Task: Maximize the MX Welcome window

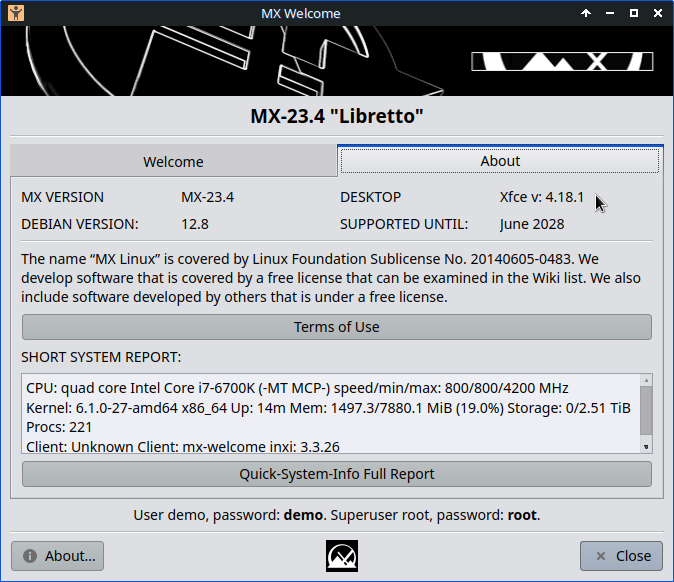Action: point(634,13)
